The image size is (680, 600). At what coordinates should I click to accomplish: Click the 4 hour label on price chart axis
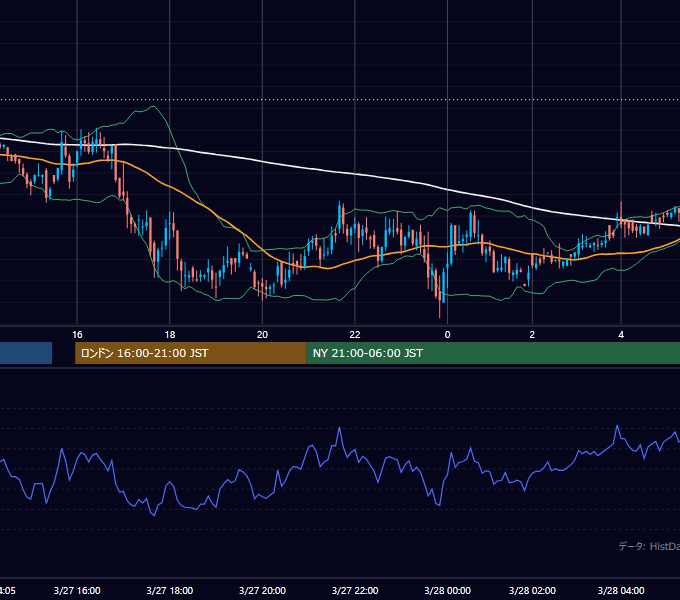tap(621, 335)
